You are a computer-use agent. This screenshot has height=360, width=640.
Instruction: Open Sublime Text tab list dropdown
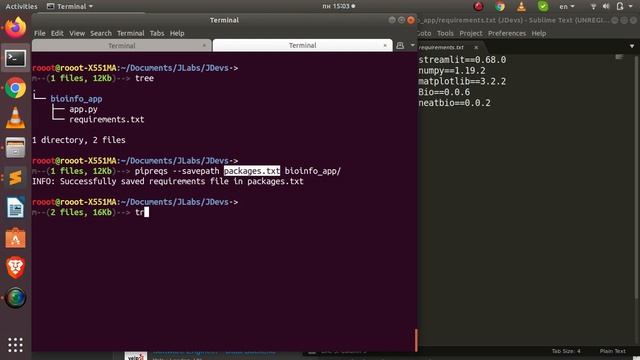[632, 47]
